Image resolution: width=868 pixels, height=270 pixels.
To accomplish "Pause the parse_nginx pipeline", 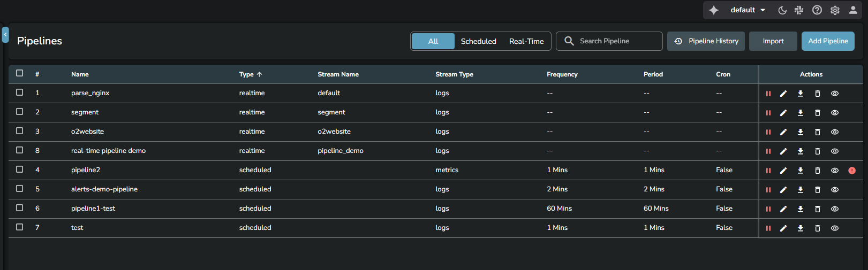I will [x=768, y=94].
